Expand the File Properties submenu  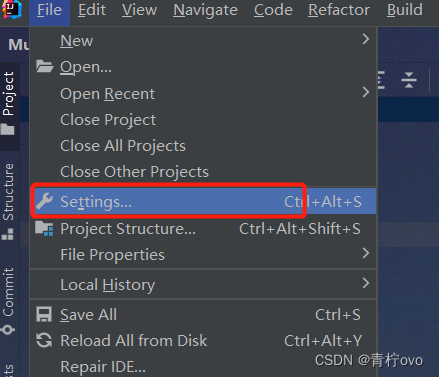(x=366, y=253)
